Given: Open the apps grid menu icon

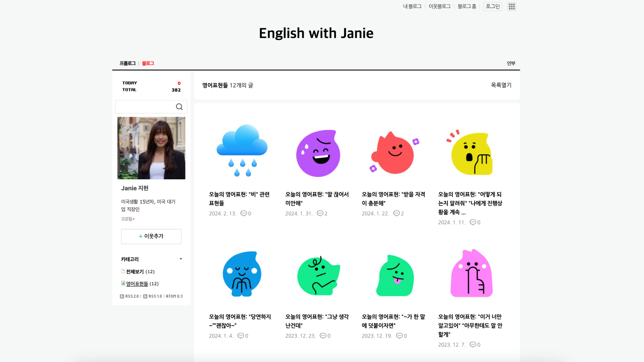Looking at the screenshot, I should (x=512, y=6).
